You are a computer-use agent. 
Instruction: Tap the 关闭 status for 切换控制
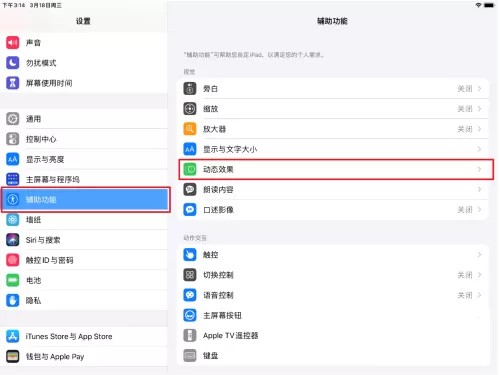tap(465, 275)
